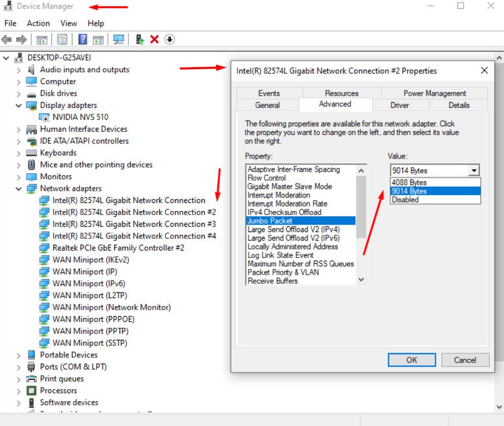Open the Action menu
The height and width of the screenshot is (426, 504).
pos(38,23)
